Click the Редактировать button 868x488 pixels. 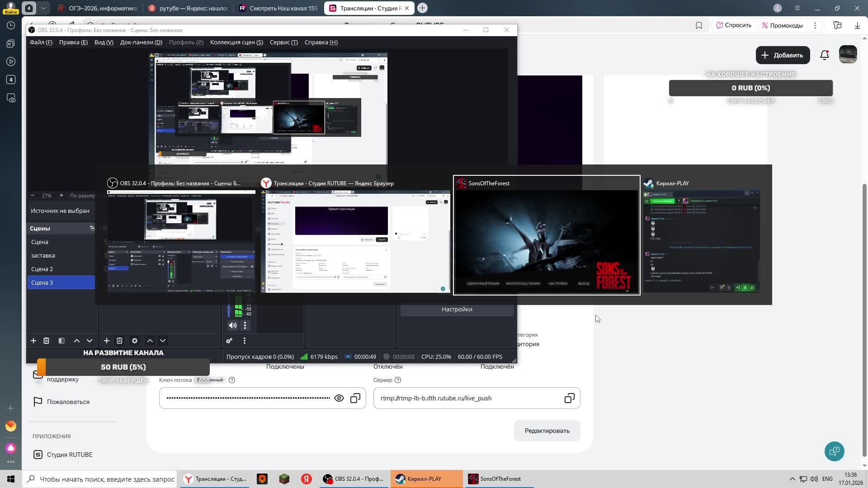pos(547,431)
